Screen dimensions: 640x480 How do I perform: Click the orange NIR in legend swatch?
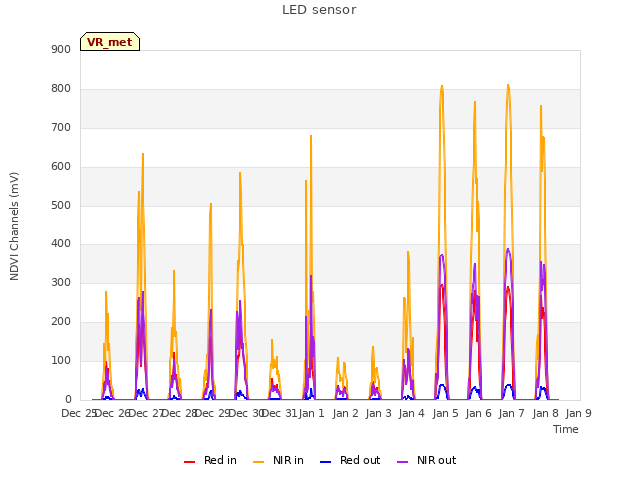pyautogui.click(x=258, y=461)
